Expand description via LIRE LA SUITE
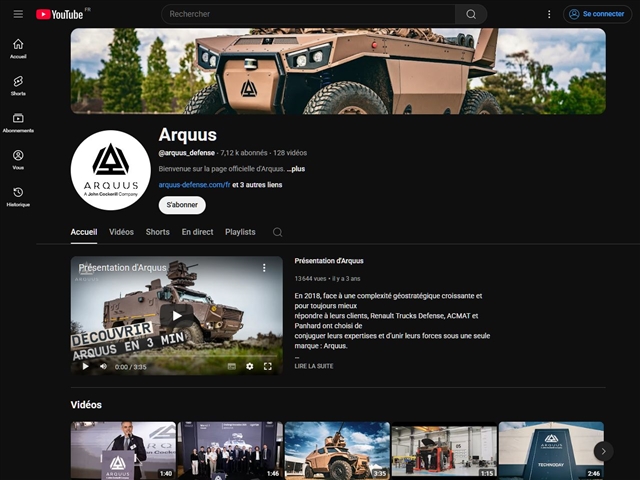This screenshot has width=640, height=480. [314, 366]
